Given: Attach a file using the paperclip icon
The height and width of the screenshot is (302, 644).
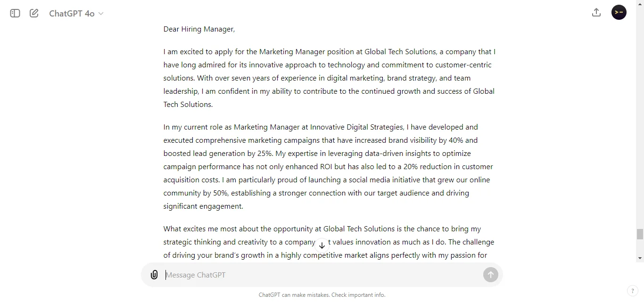Looking at the screenshot, I should (x=154, y=275).
